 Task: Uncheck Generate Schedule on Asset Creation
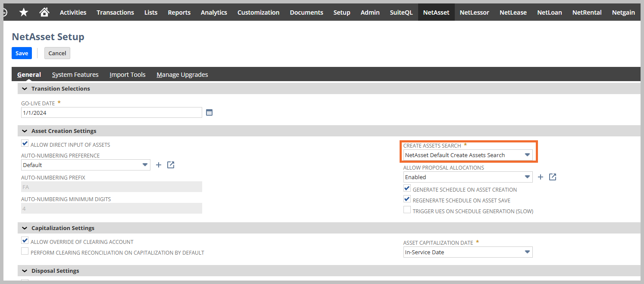[407, 189]
